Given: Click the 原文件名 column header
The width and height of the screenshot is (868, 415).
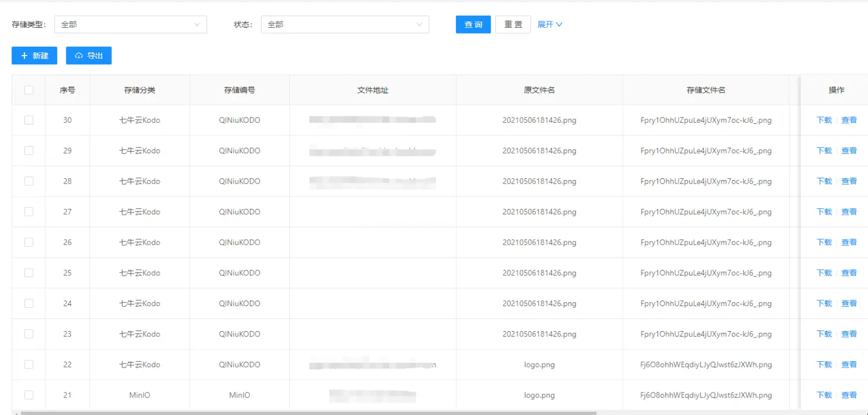Looking at the screenshot, I should [x=539, y=90].
